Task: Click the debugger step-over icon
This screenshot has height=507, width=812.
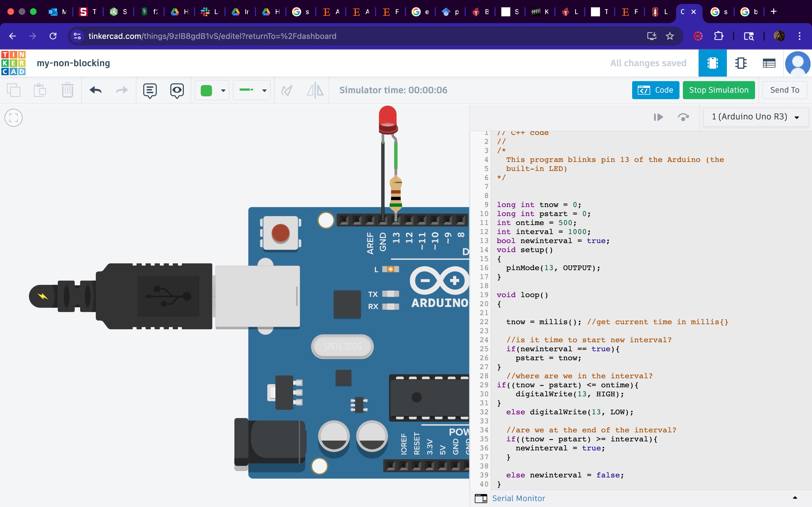Action: click(683, 117)
